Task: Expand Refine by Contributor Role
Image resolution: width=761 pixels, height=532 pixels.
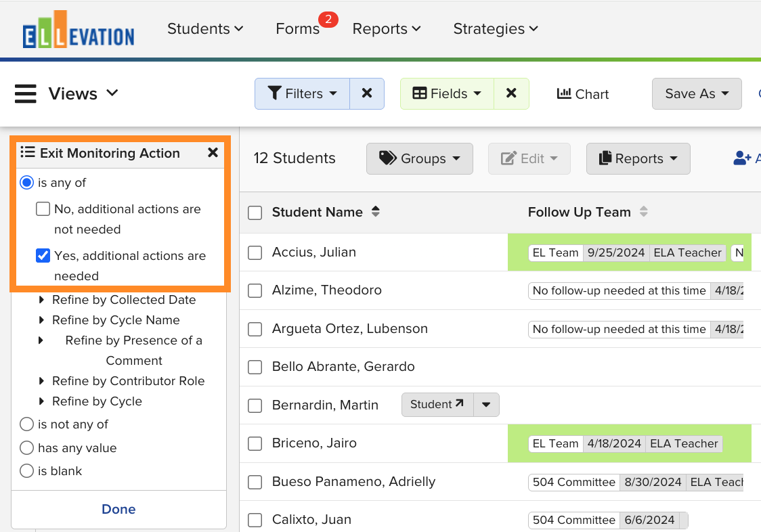Action: 122,380
